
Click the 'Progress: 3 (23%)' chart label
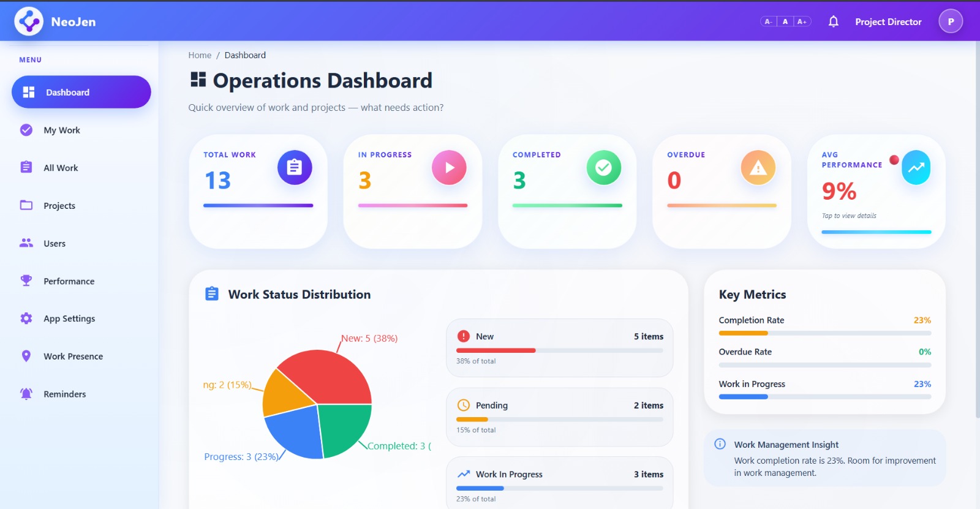(241, 456)
